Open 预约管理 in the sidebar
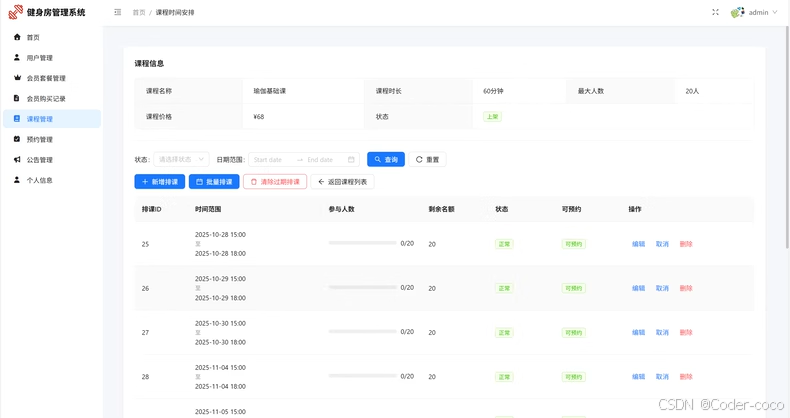This screenshot has height=418, width=790. coord(51,139)
